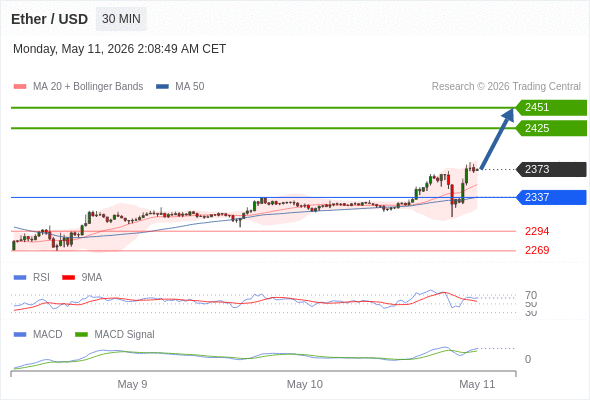Click the May 10 date axis label

tap(304, 384)
